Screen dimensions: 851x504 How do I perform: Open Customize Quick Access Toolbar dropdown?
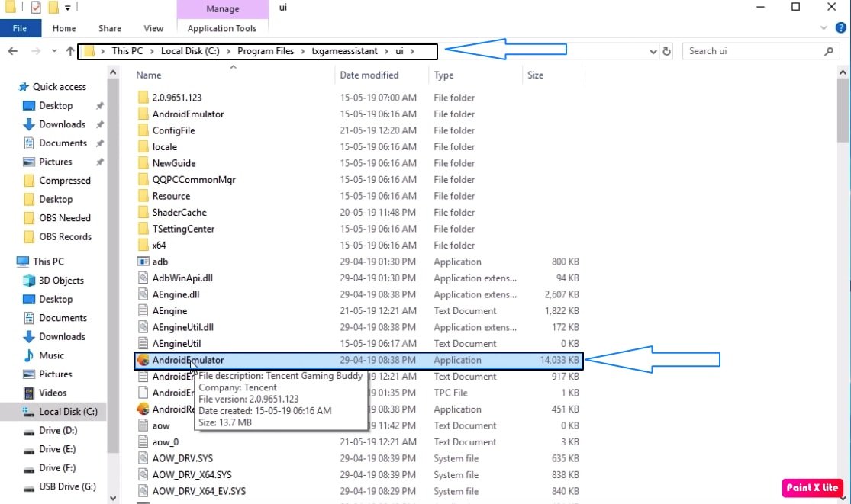click(x=67, y=8)
